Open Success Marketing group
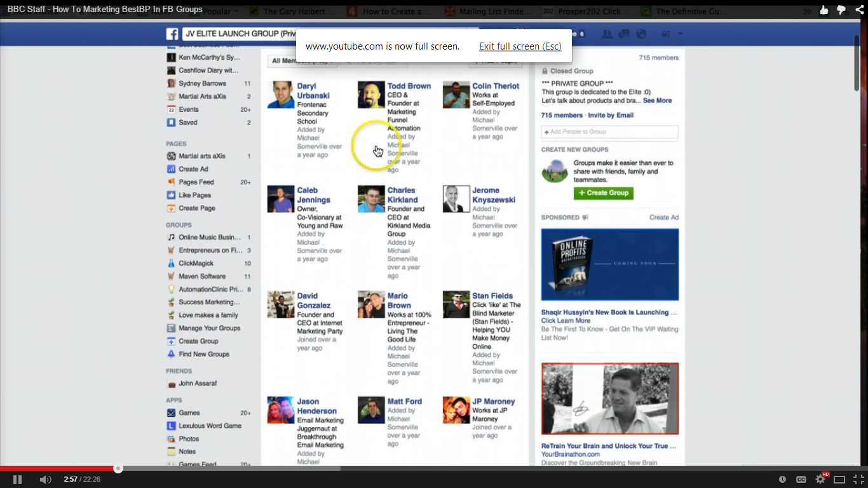The width and height of the screenshot is (868, 488). click(x=208, y=302)
